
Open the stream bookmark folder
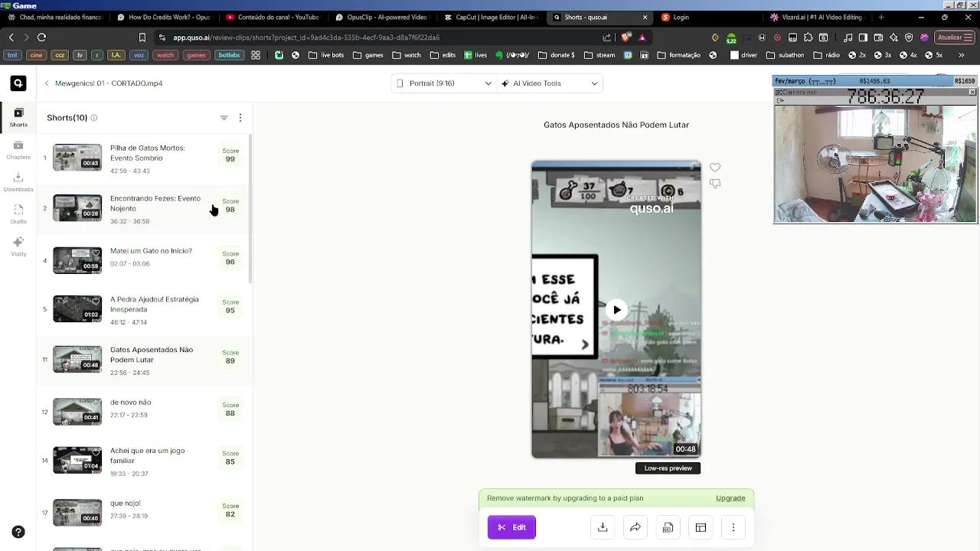click(599, 55)
